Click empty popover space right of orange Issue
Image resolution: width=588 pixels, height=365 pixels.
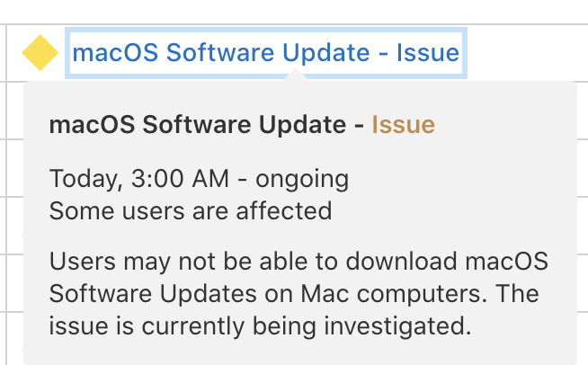(x=503, y=125)
